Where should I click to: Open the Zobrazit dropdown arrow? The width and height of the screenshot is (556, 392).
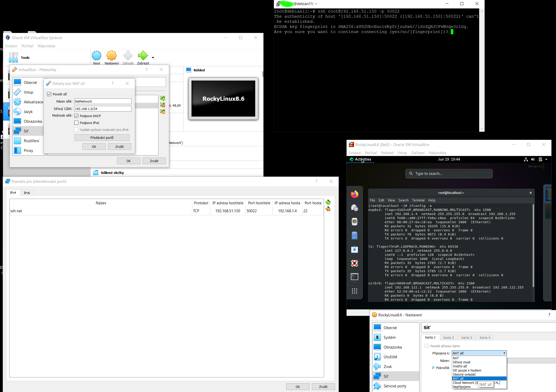click(153, 58)
